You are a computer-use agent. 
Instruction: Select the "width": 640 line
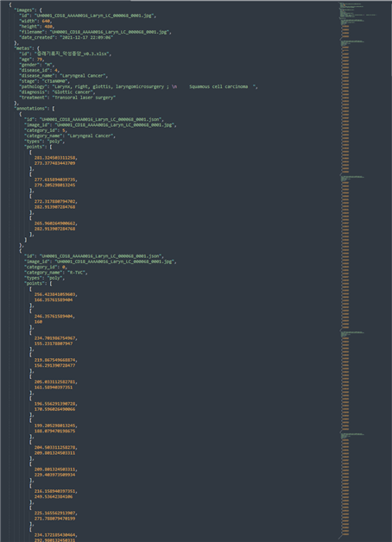(x=35, y=21)
